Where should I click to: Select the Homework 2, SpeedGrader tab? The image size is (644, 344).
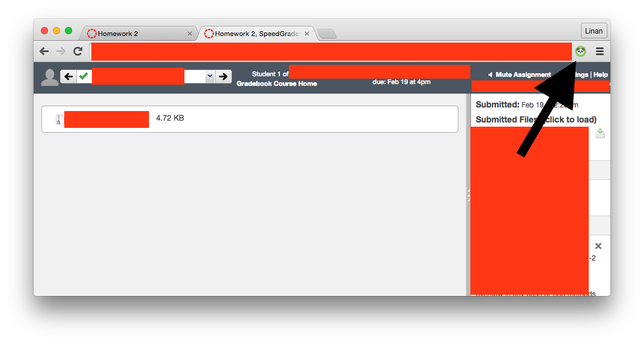click(x=258, y=34)
